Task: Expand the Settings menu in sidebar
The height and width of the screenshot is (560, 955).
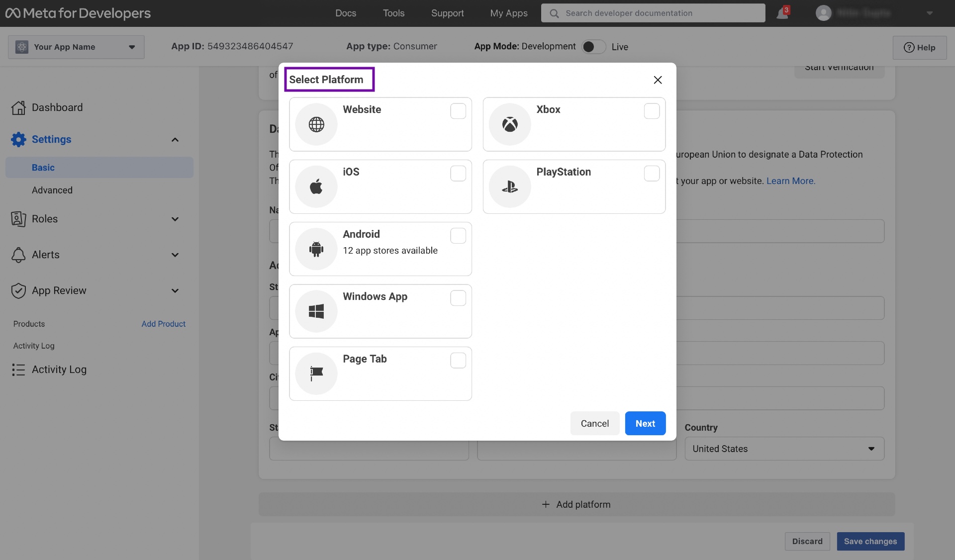Action: click(x=175, y=140)
